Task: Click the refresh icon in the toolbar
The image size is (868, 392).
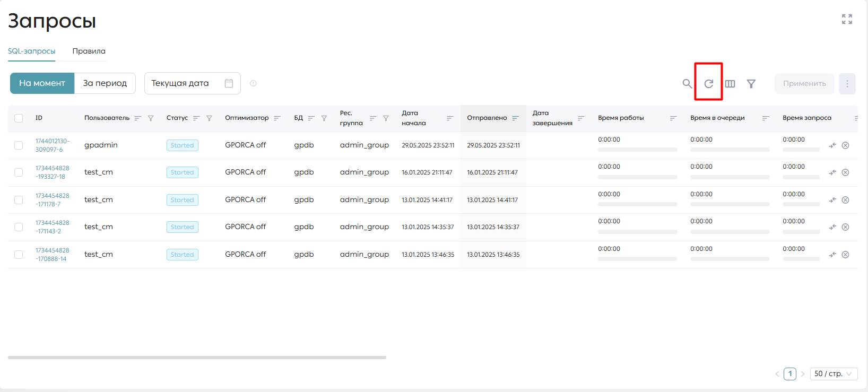Action: [708, 84]
